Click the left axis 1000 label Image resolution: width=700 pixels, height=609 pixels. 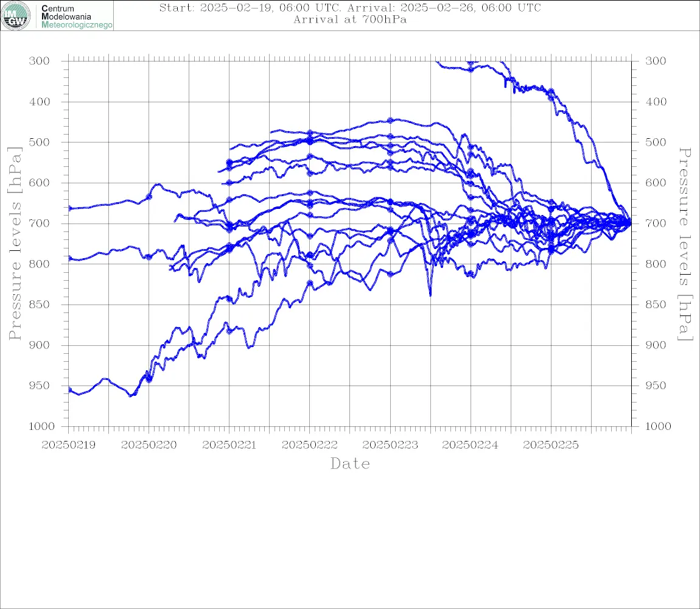(41, 426)
